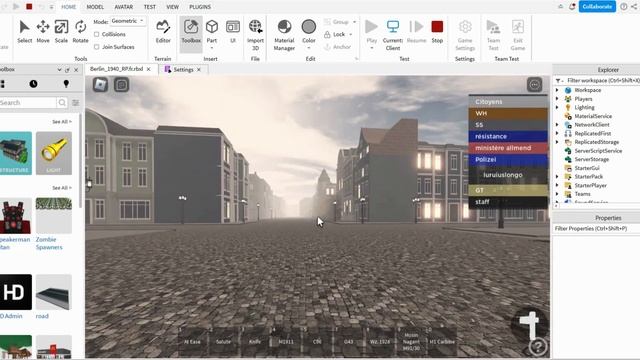Open the Roblox menu icon in viewport

point(100,84)
